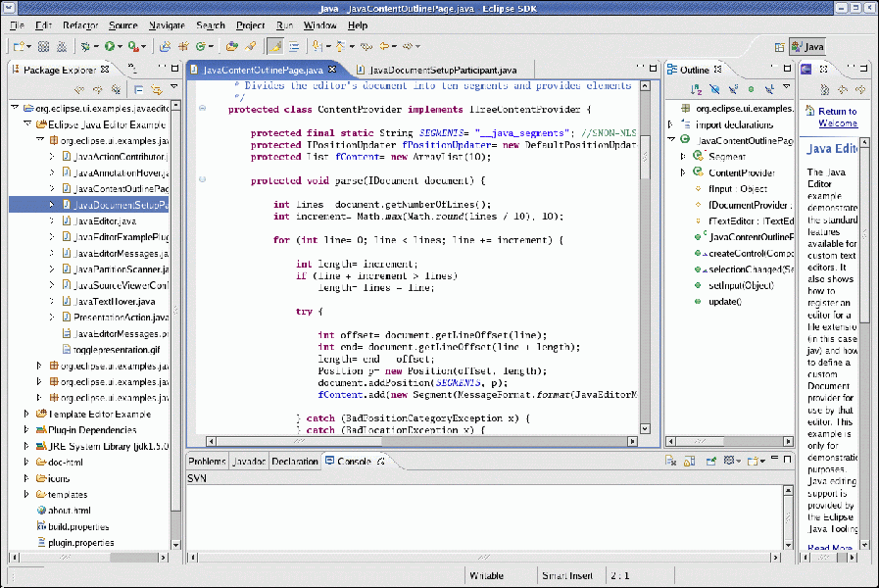The width and height of the screenshot is (879, 588).
Task: Open the Refactor menu
Action: [80, 25]
